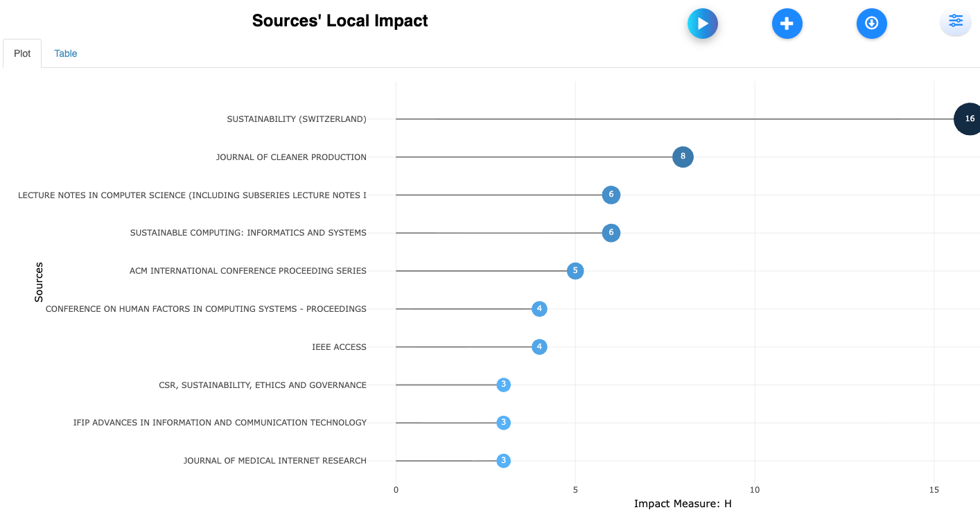Click the download icon button

coord(871,24)
